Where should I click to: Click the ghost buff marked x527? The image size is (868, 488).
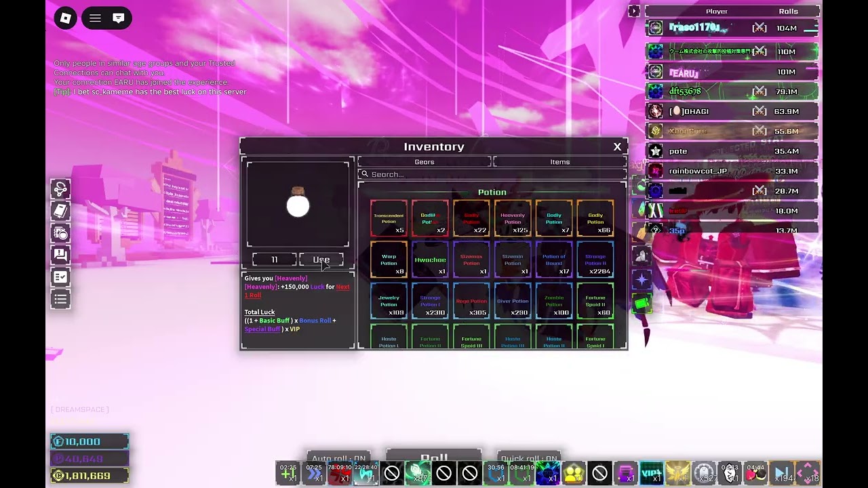704,473
